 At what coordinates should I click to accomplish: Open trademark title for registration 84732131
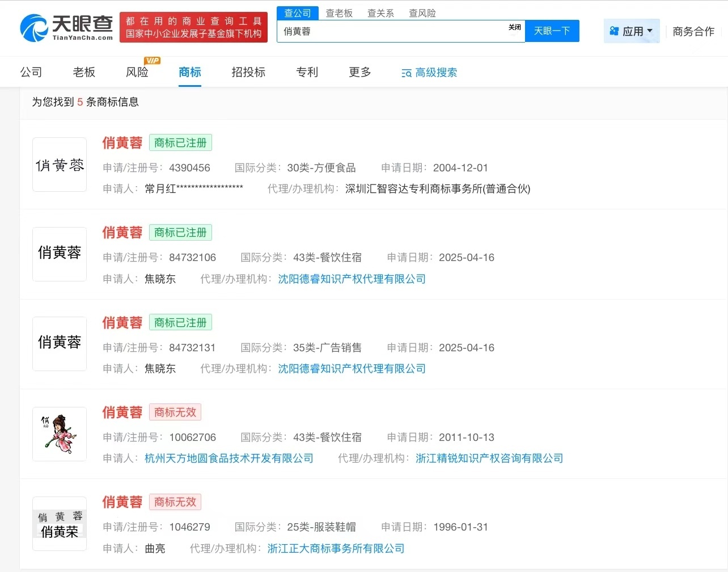(x=122, y=323)
